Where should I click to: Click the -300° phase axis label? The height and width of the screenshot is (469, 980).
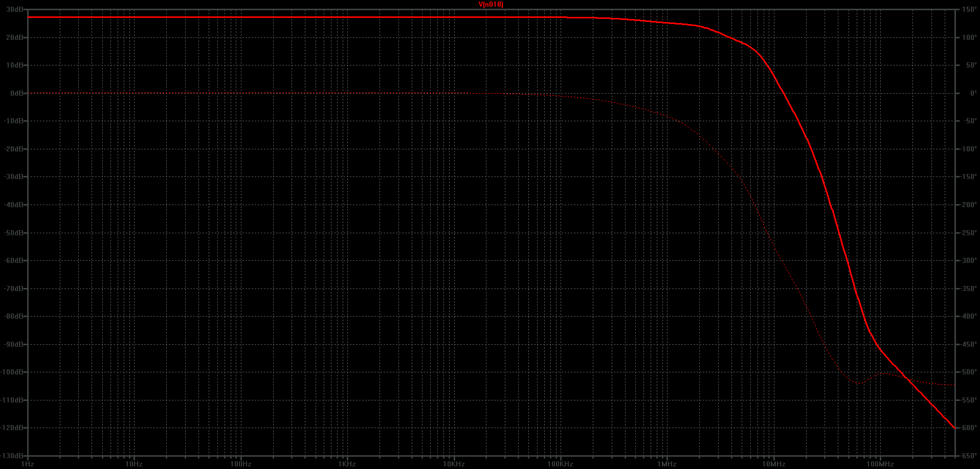point(969,260)
